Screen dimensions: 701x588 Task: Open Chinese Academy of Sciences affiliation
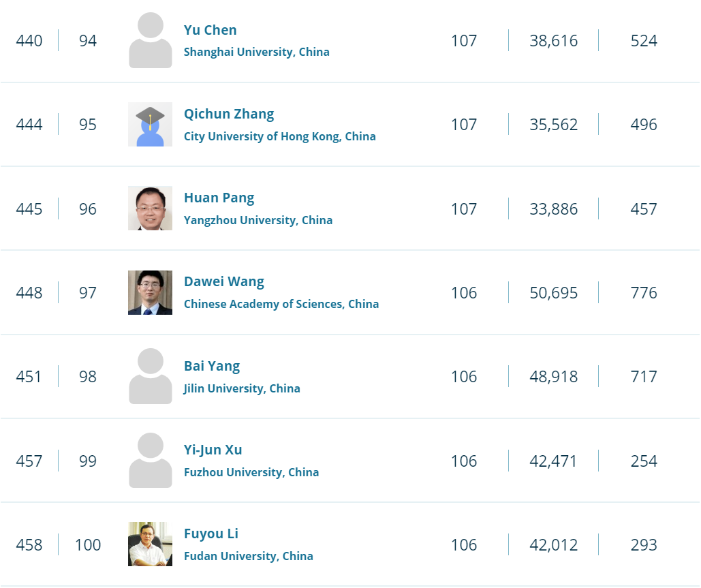tap(281, 304)
